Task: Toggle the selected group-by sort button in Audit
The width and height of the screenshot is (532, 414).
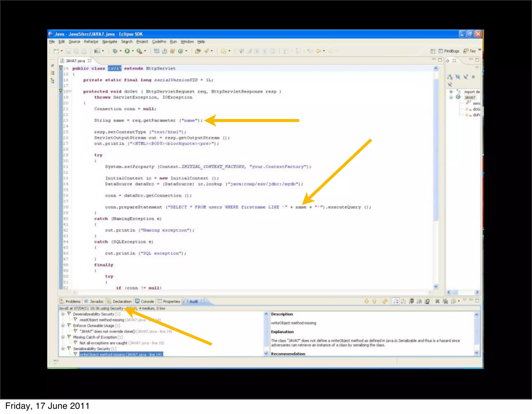Action: (x=395, y=301)
